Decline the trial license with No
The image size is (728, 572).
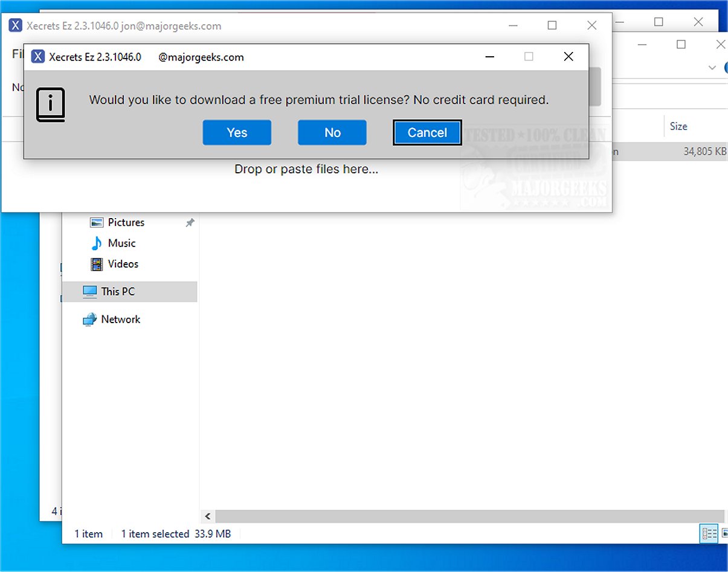click(x=332, y=133)
